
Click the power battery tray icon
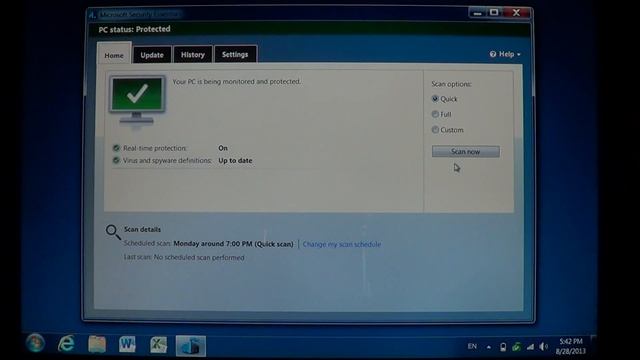503,347
